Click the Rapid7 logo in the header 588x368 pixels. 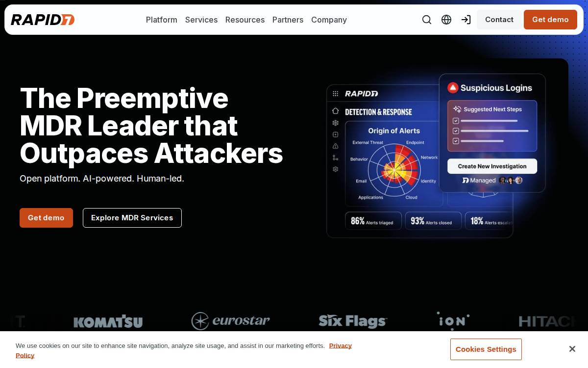click(43, 20)
